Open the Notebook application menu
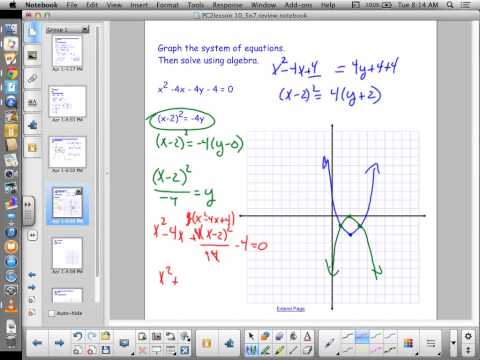Screen dimensions: 480x360 click(x=42, y=5)
